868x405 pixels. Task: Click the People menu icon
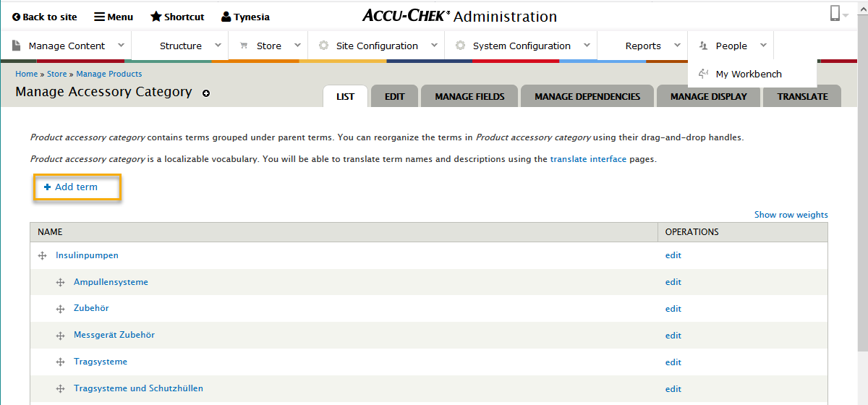(x=703, y=46)
